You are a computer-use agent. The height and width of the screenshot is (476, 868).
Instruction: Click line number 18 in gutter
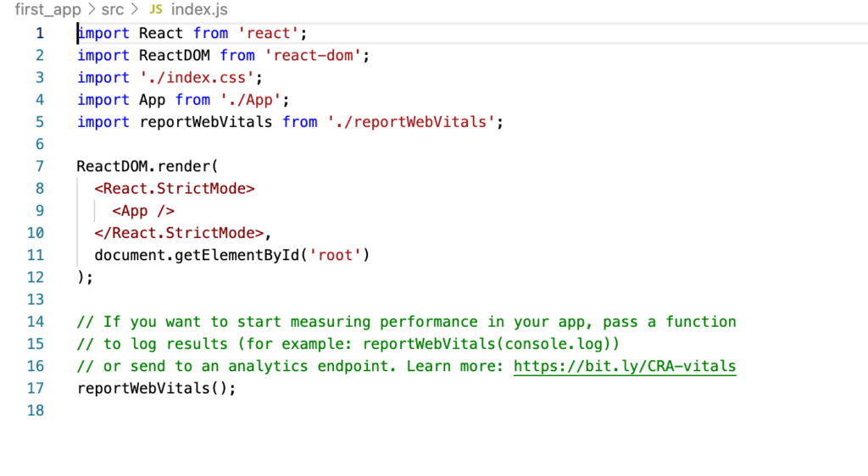click(36, 411)
